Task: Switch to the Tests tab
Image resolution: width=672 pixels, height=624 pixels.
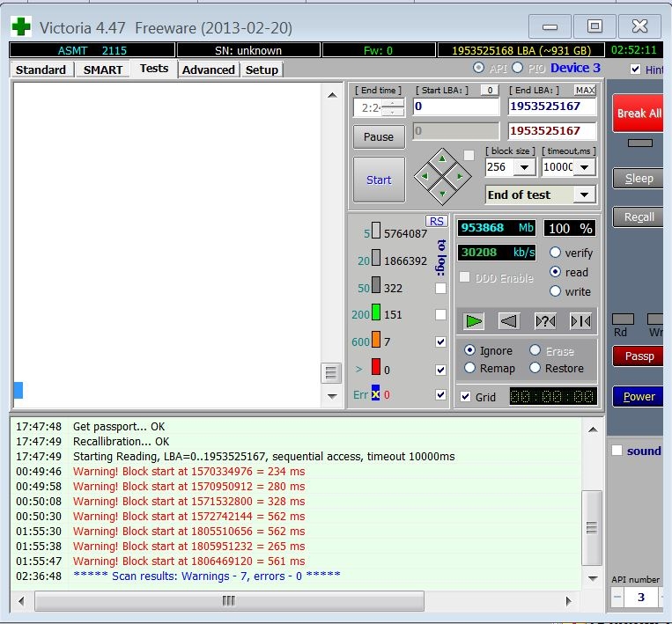Action: 154,69
